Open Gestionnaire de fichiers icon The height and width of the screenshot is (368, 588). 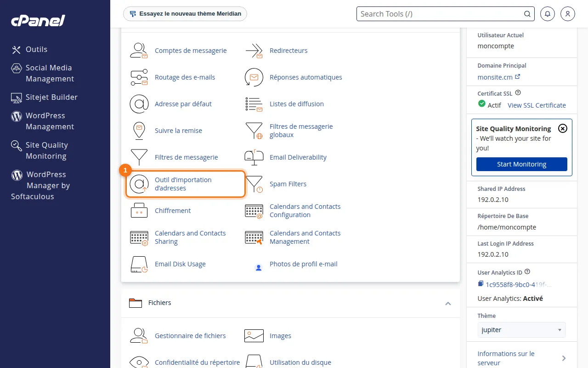pos(139,336)
